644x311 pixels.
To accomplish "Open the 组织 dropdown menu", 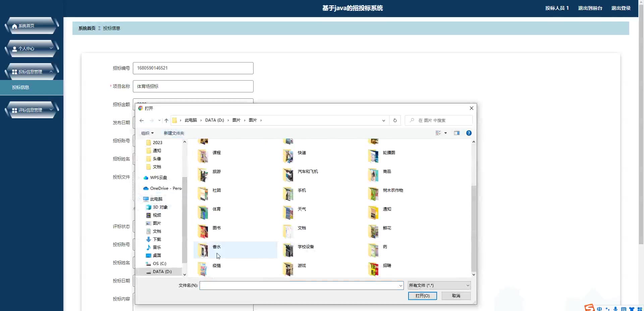I will tap(147, 133).
